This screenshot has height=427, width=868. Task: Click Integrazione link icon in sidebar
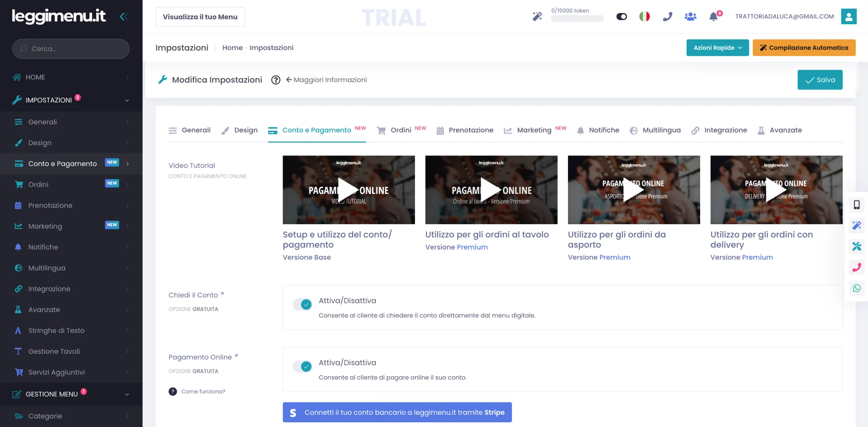18,289
